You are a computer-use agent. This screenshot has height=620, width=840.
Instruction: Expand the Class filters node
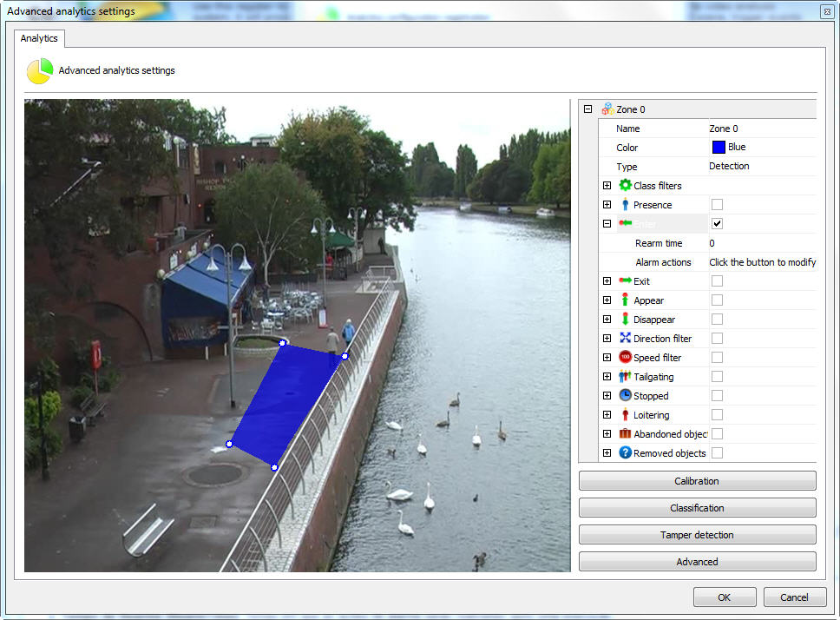pos(607,186)
